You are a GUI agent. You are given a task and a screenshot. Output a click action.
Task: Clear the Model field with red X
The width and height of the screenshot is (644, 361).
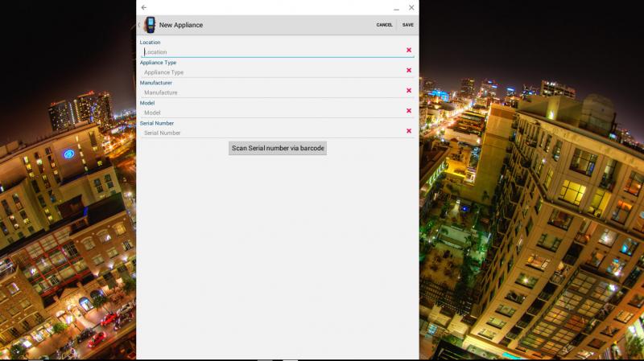tap(409, 110)
